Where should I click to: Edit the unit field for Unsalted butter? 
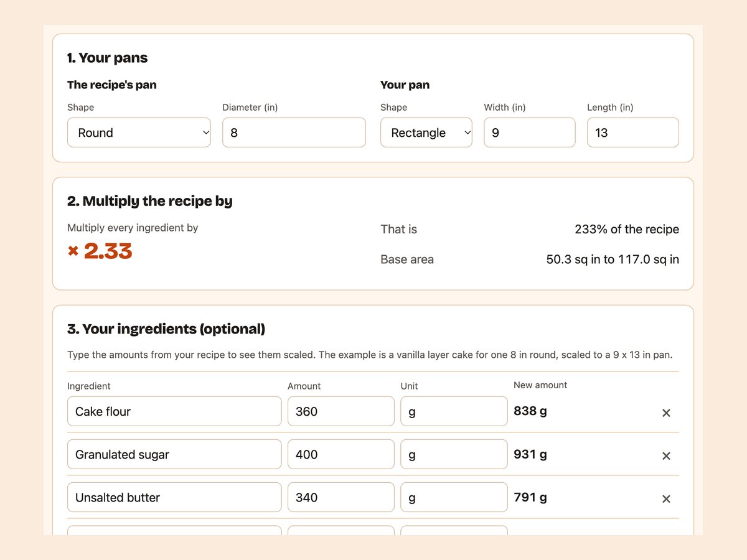[x=454, y=497]
